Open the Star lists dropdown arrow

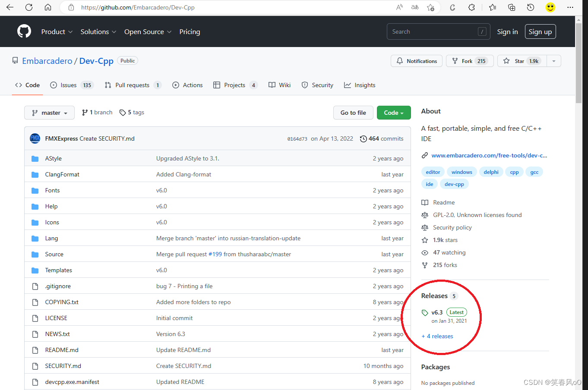[x=554, y=61]
